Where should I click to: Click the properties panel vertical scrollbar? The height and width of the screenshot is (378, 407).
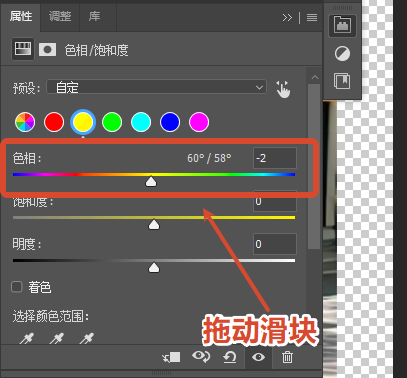[314, 167]
